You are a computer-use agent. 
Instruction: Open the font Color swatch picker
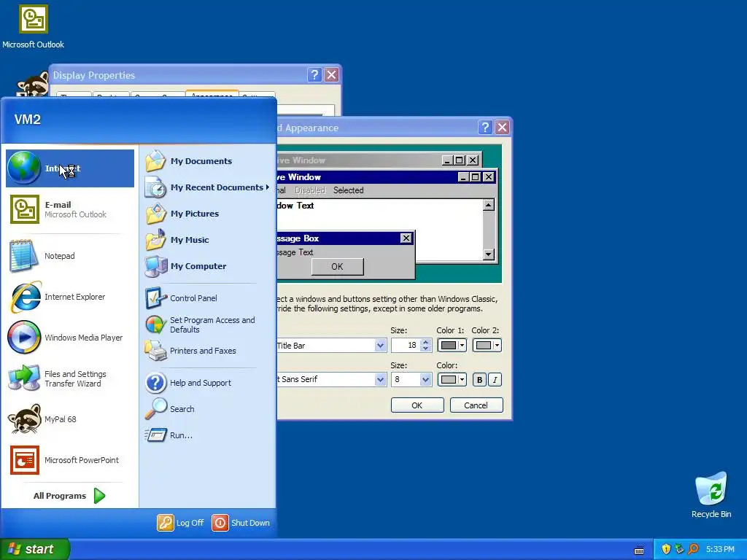452,379
